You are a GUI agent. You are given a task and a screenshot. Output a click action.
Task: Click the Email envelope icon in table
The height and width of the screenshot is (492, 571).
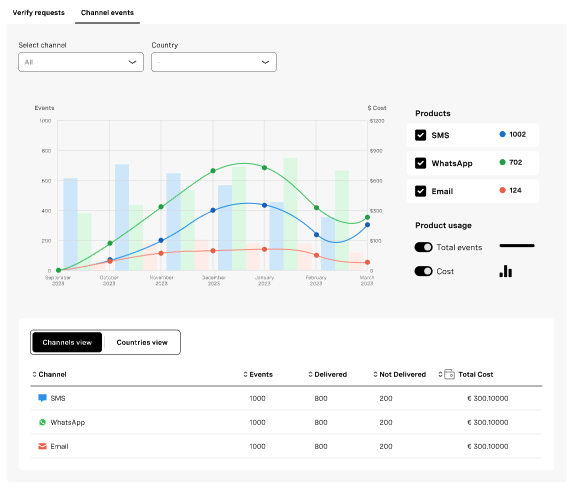pyautogui.click(x=42, y=446)
